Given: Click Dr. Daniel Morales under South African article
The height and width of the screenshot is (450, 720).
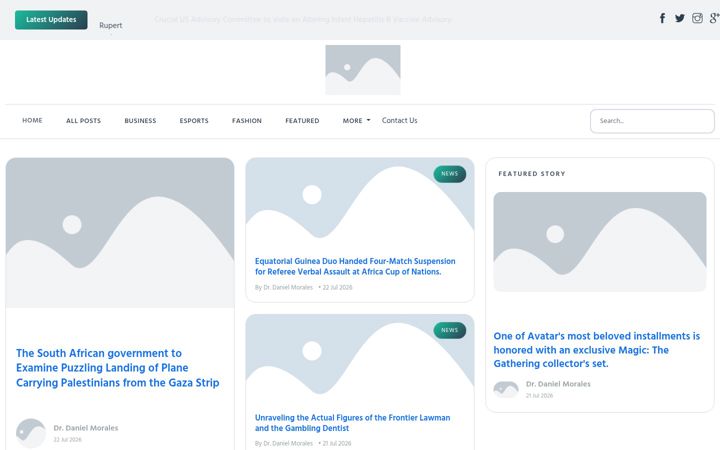Looking at the screenshot, I should [x=86, y=428].
